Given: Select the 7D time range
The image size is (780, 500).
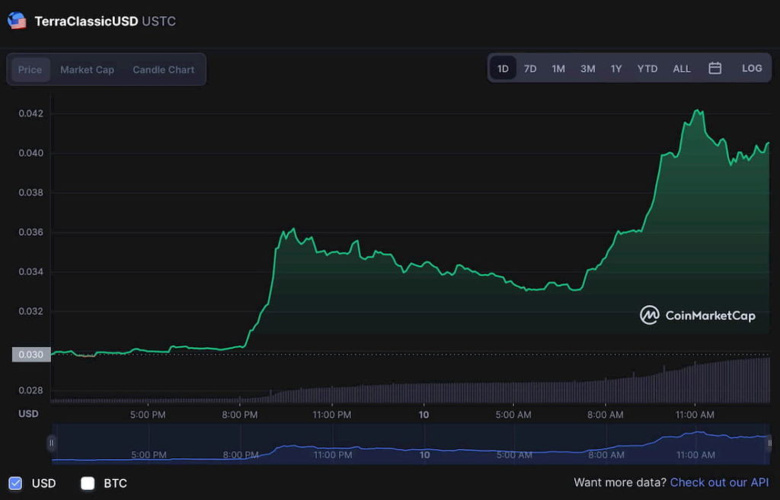Looking at the screenshot, I should [x=530, y=69].
